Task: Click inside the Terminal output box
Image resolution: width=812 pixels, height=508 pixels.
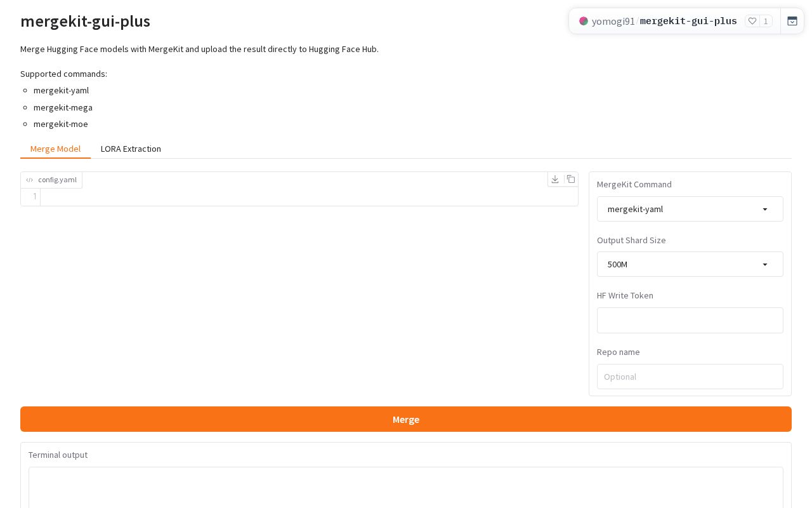Action: click(406, 488)
